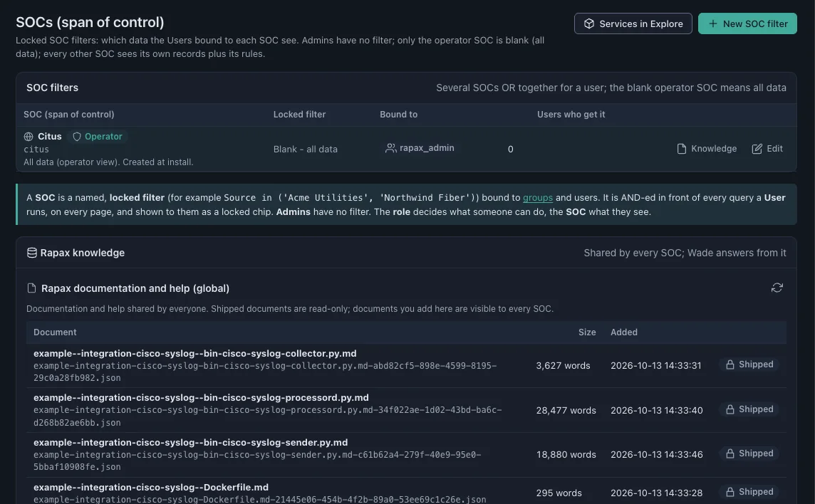This screenshot has height=504, width=815.
Task: Click the Citus SOC name
Action: click(50, 136)
